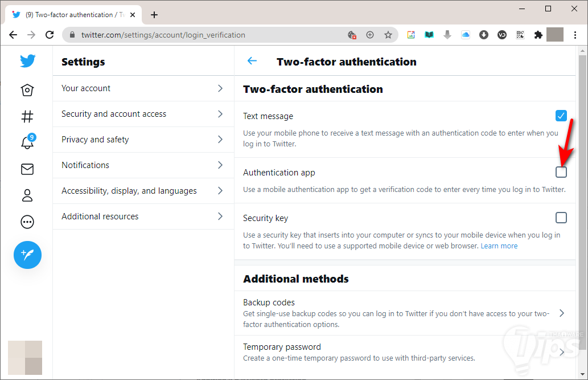Enable the Authentication app checkbox
This screenshot has width=588, height=380.
click(561, 172)
